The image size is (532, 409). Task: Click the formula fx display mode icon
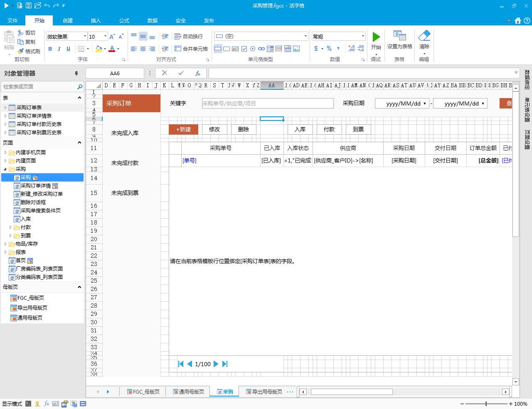click(x=47, y=404)
